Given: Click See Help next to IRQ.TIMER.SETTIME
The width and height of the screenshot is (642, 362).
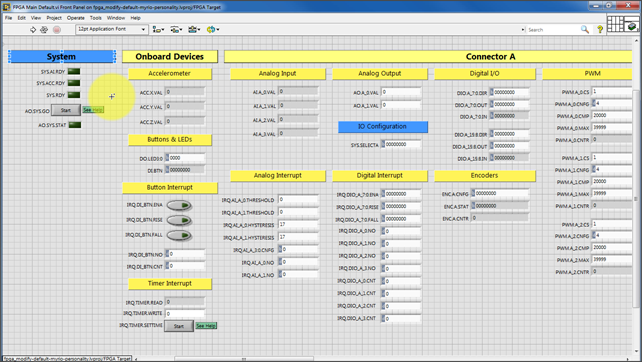Looking at the screenshot, I should point(206,326).
